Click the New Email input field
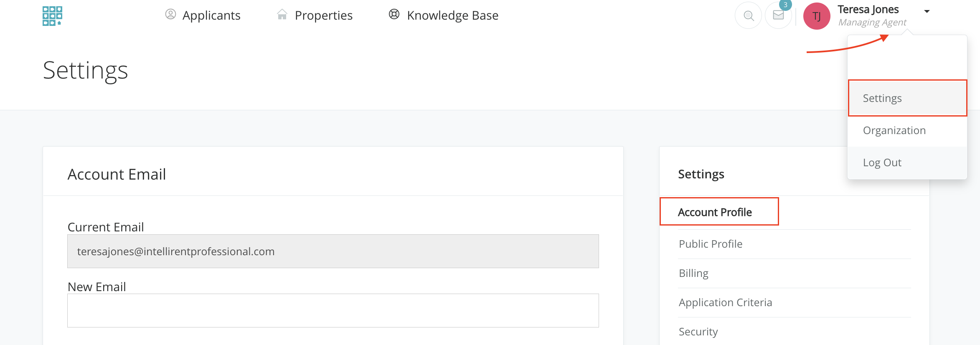Screen dimensions: 980x345 333,310
